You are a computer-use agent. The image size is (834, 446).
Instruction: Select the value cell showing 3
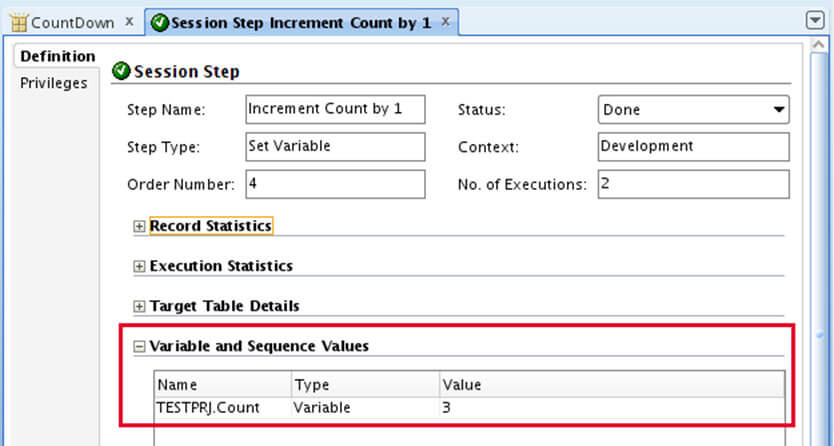pos(612,408)
